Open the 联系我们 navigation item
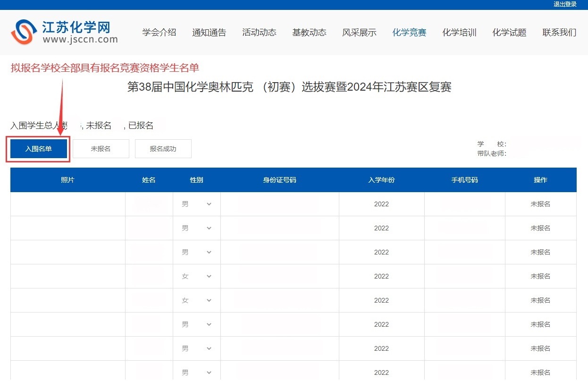588x381 pixels. [x=560, y=33]
